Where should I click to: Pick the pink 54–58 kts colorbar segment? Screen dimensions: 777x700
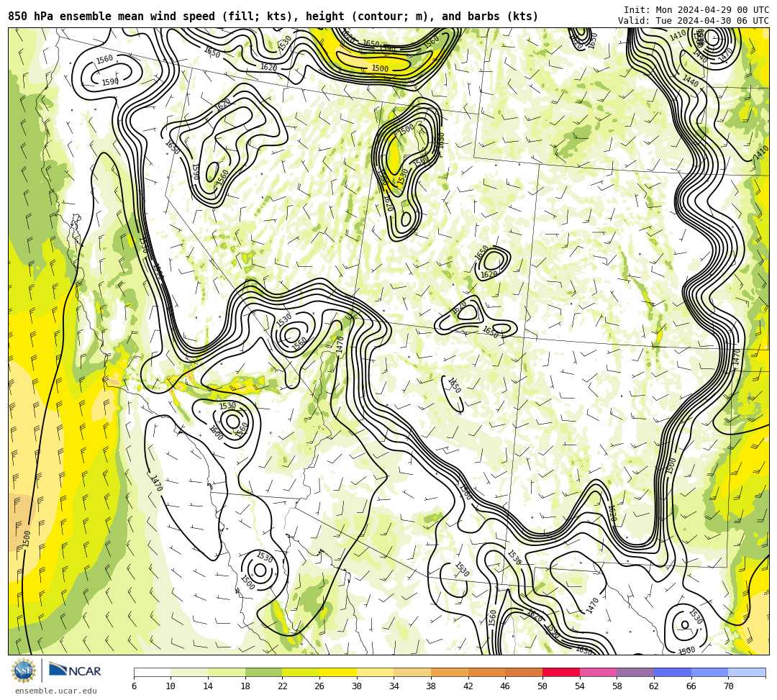[598, 672]
